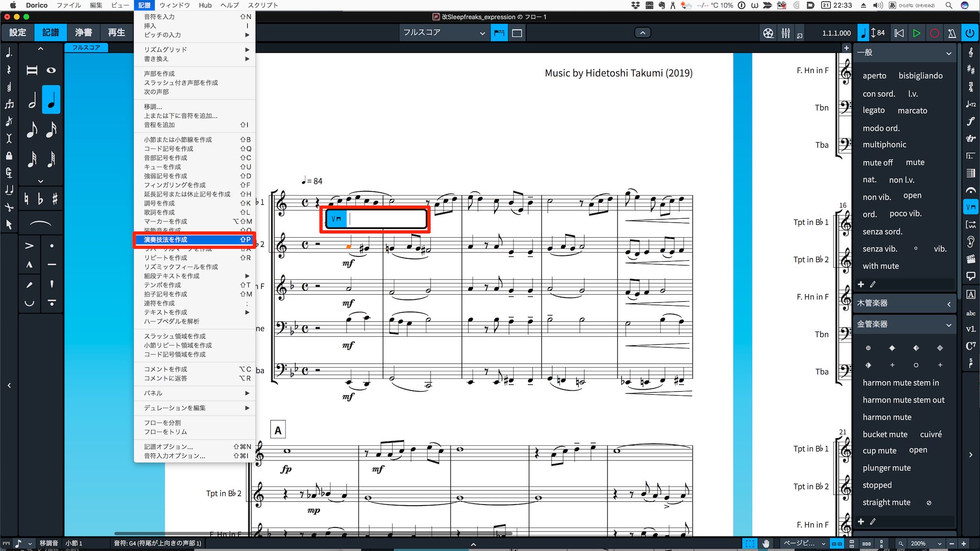Expand the right panel arrow

970,455
